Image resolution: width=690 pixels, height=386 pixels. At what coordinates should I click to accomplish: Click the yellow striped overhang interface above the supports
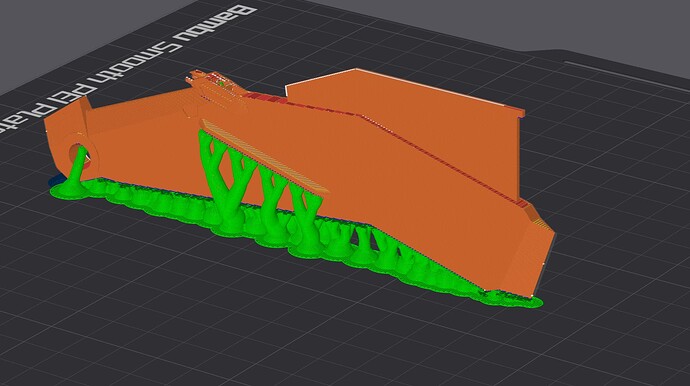[x=264, y=156]
